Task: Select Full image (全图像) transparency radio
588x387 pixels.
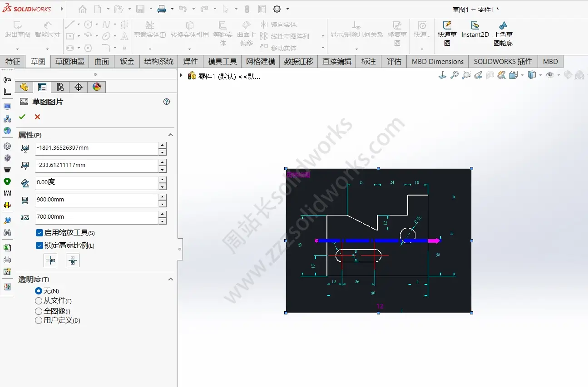Action: [x=39, y=311]
